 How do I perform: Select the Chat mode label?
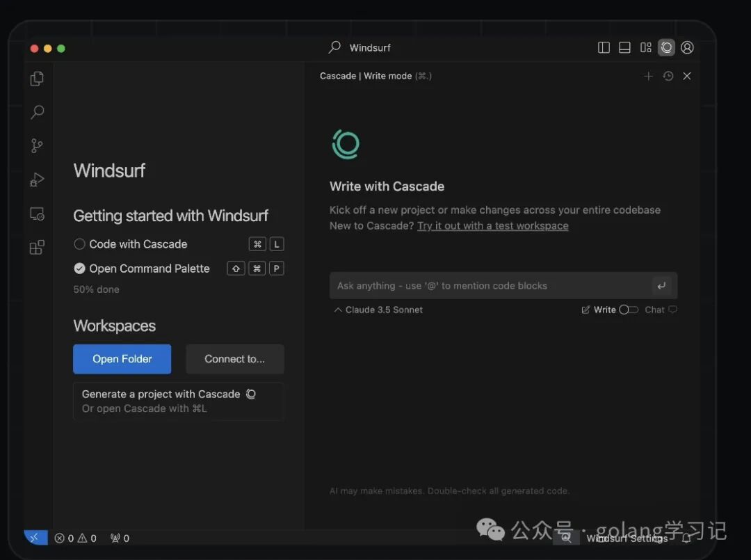tap(655, 310)
